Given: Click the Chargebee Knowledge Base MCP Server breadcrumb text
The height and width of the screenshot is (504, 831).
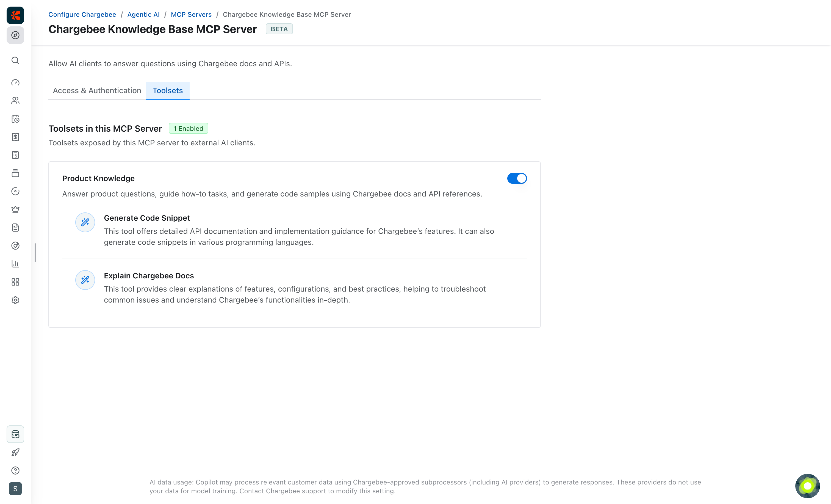Looking at the screenshot, I should click(x=287, y=15).
